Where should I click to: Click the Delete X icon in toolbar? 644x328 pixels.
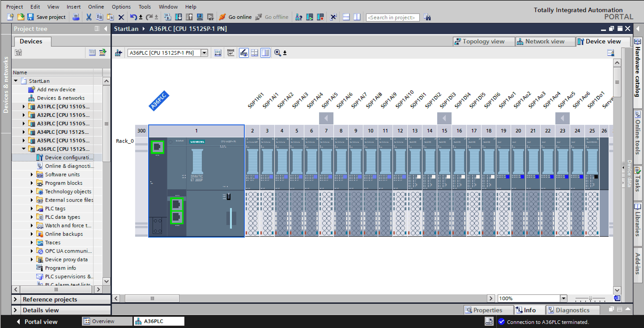click(x=121, y=17)
